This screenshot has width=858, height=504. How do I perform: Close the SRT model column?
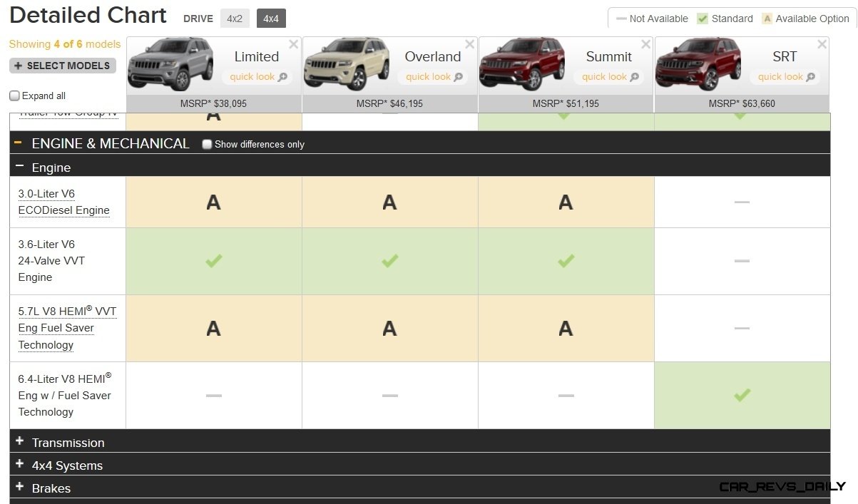coord(822,44)
